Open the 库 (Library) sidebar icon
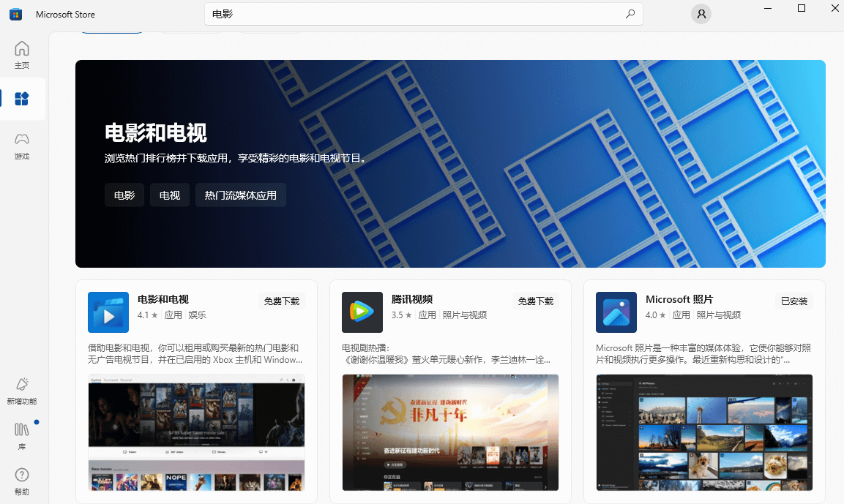 22,436
